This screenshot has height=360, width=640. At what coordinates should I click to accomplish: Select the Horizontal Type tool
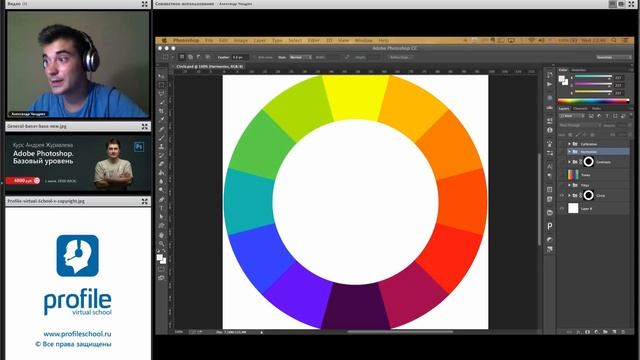162,208
